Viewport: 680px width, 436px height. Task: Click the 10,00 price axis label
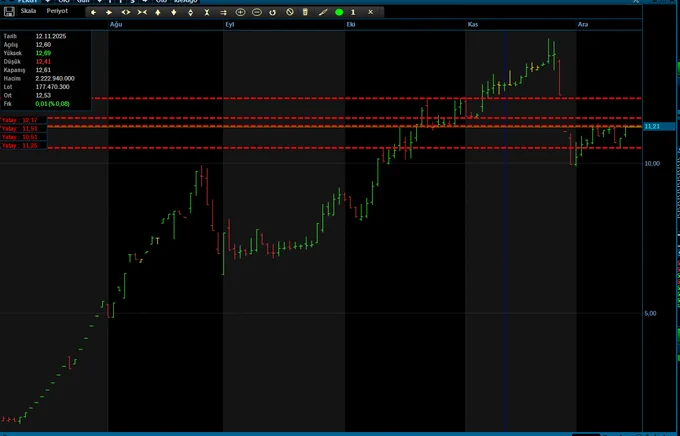pos(652,164)
